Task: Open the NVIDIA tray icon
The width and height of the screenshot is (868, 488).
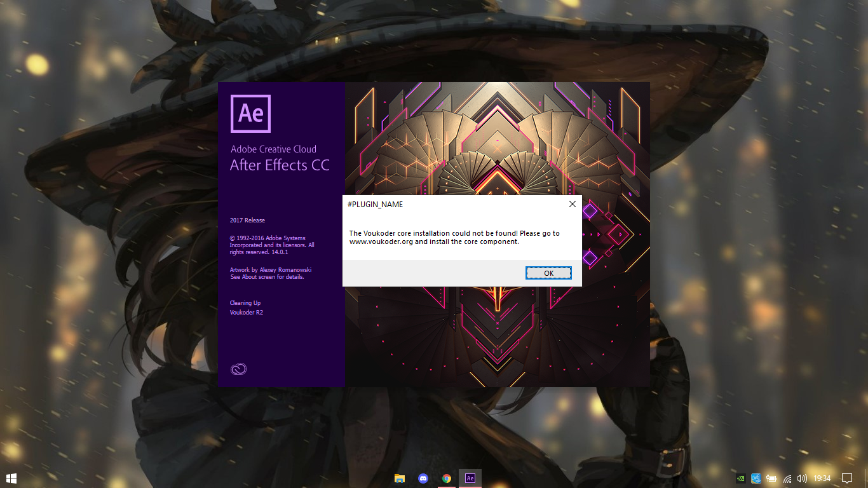Action: pyautogui.click(x=740, y=478)
